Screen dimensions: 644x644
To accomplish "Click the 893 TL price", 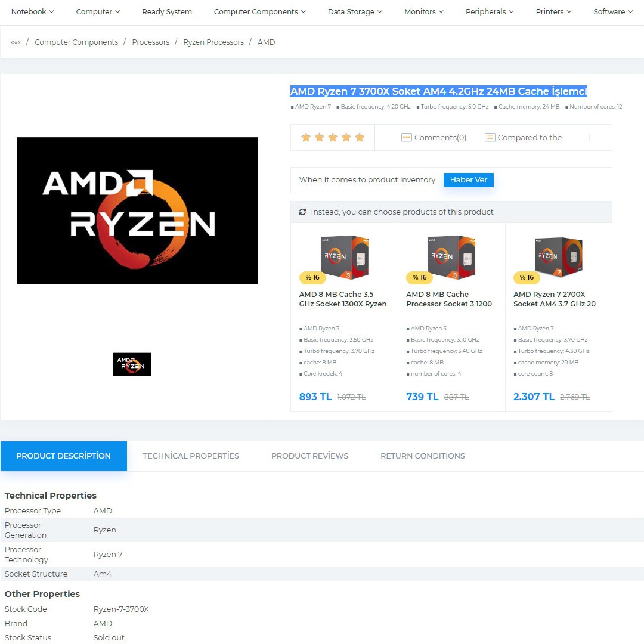I will point(315,397).
